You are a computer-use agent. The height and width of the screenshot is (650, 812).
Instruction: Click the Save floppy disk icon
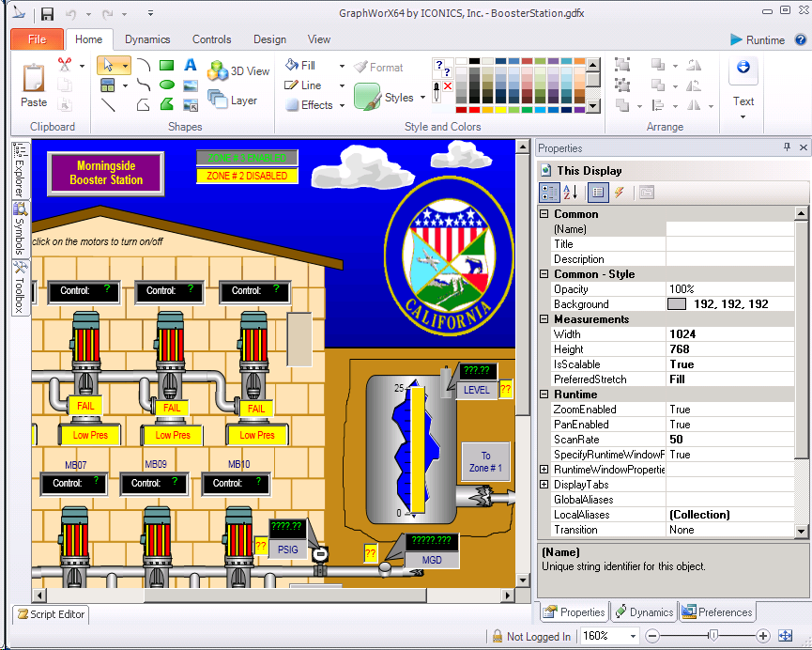pyautogui.click(x=47, y=14)
